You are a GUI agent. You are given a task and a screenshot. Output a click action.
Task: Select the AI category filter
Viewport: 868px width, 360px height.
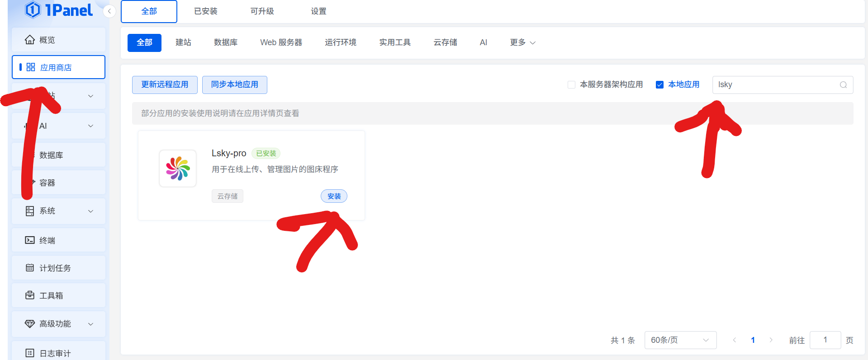(x=483, y=42)
